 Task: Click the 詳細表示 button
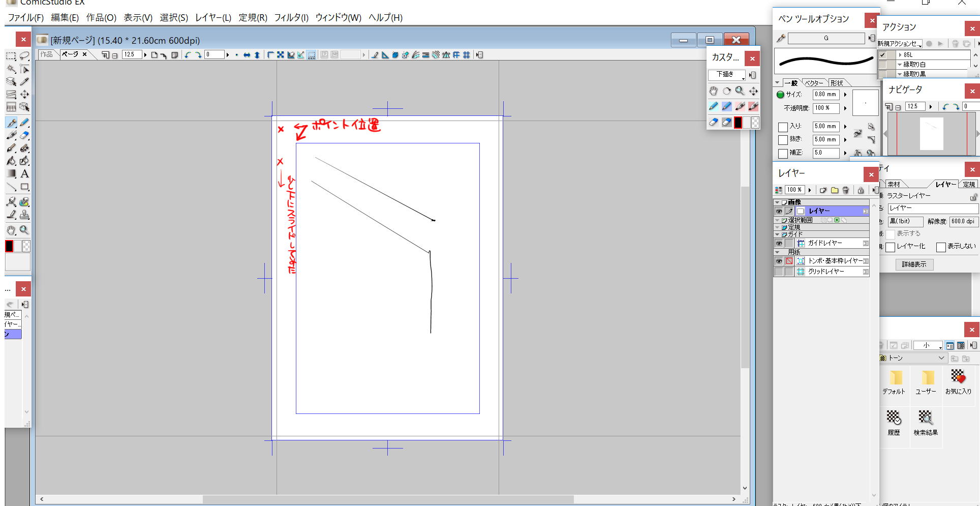click(914, 264)
